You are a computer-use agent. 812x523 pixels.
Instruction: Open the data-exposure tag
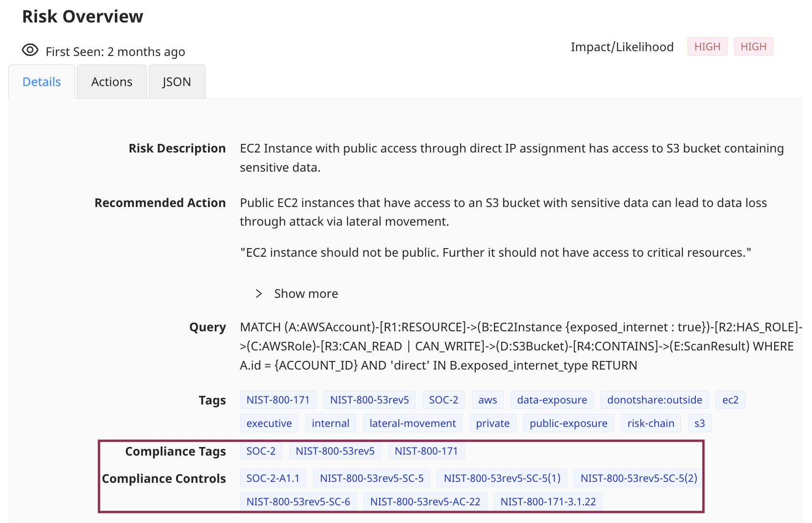pos(552,400)
